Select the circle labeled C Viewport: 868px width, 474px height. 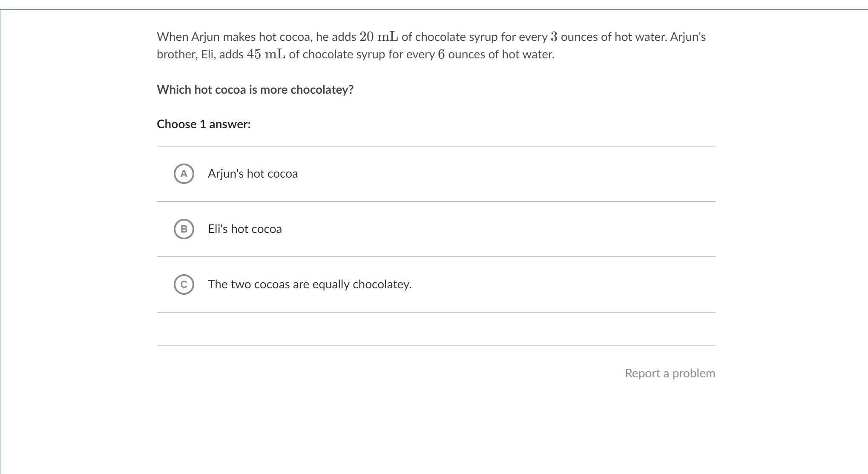pyautogui.click(x=184, y=284)
